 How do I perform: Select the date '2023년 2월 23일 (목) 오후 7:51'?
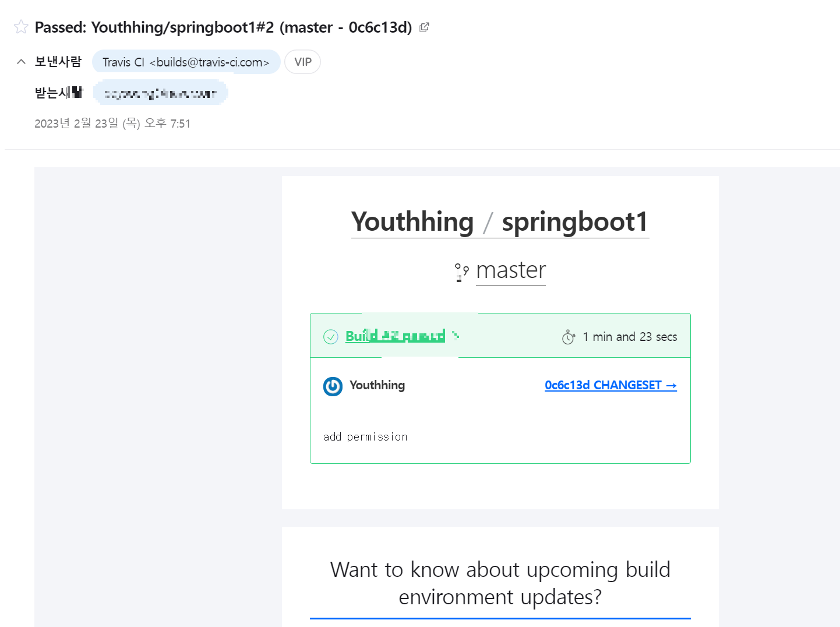(112, 123)
